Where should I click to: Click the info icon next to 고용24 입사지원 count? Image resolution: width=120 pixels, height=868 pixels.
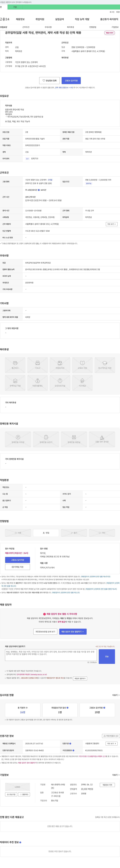[x=104, y=708]
